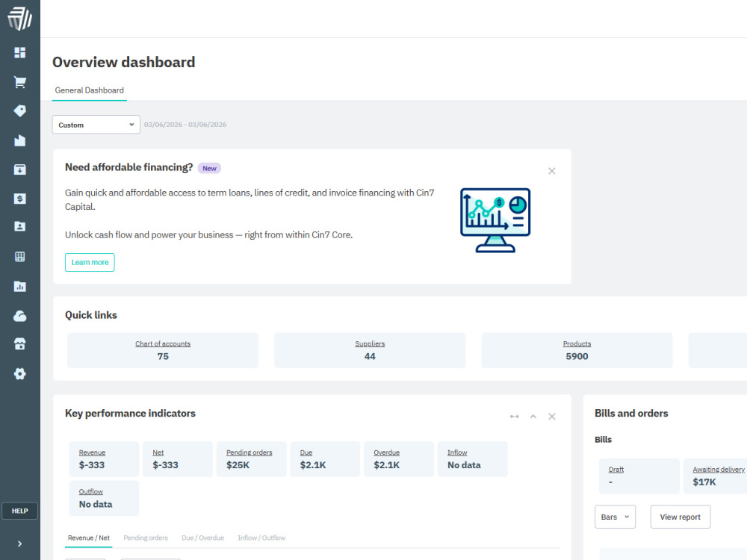Click the Net KPI link
The width and height of the screenshot is (747, 560).
pyautogui.click(x=158, y=453)
